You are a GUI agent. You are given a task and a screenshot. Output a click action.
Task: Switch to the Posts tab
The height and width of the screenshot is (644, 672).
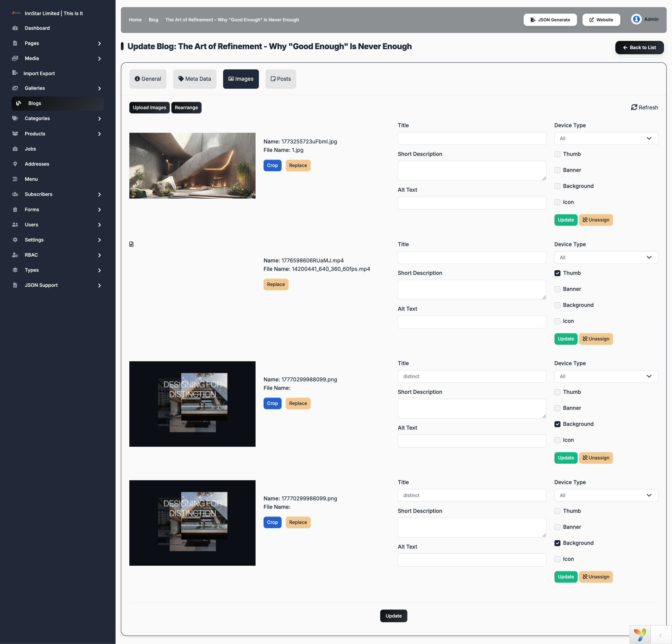[x=280, y=79]
